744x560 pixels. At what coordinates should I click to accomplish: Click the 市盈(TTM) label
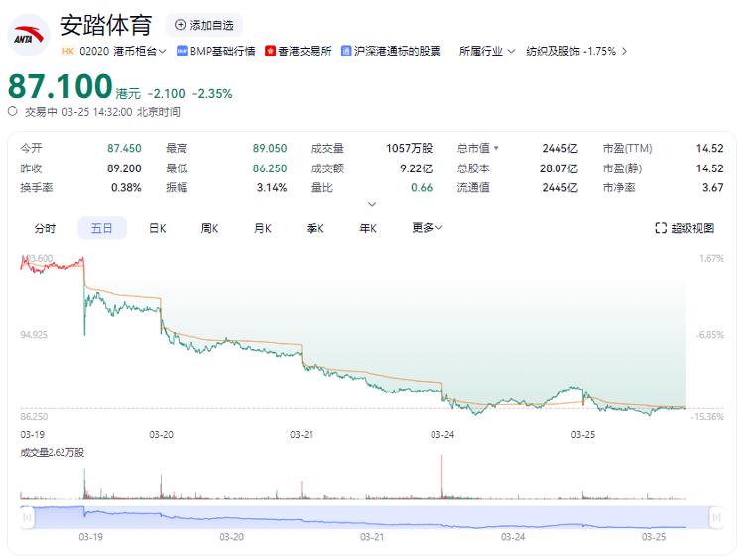[x=627, y=148]
